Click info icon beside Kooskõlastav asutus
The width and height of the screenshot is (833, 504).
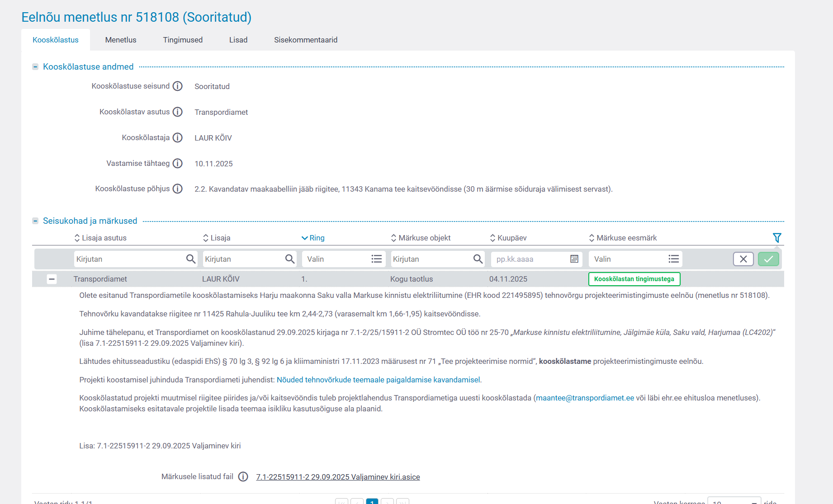[178, 112]
